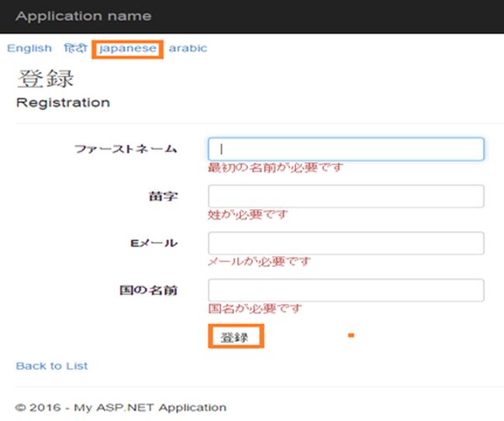
Task: Switch language to English
Action: pos(29,48)
